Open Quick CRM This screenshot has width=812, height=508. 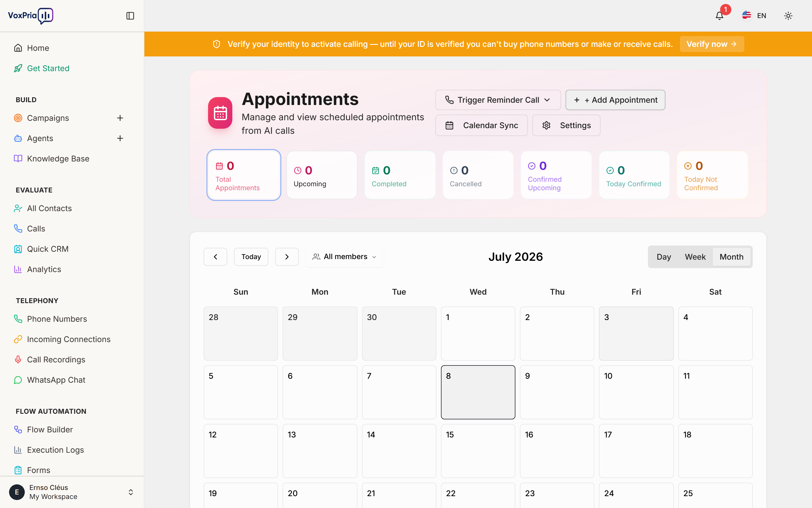71,249
